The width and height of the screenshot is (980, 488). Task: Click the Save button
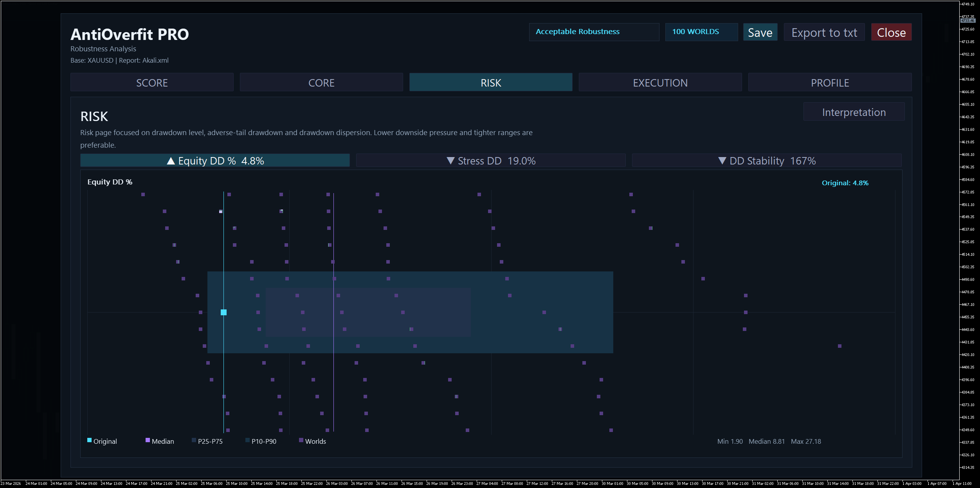pyautogui.click(x=760, y=33)
